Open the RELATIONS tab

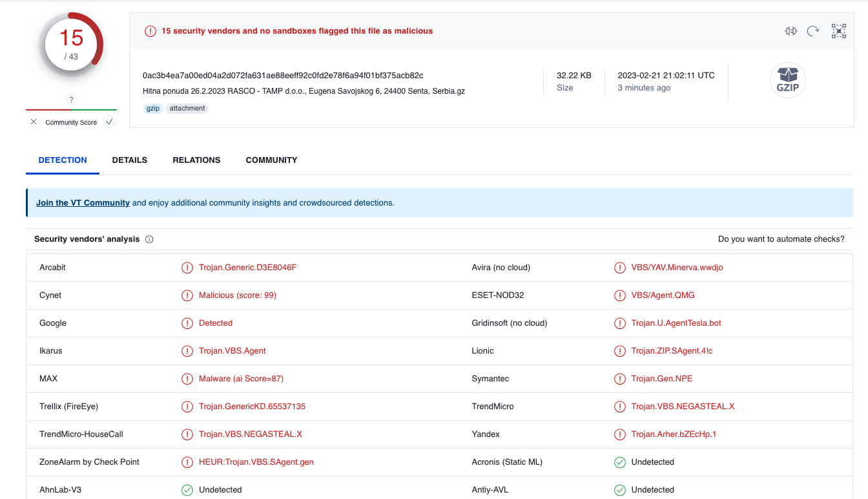[196, 160]
